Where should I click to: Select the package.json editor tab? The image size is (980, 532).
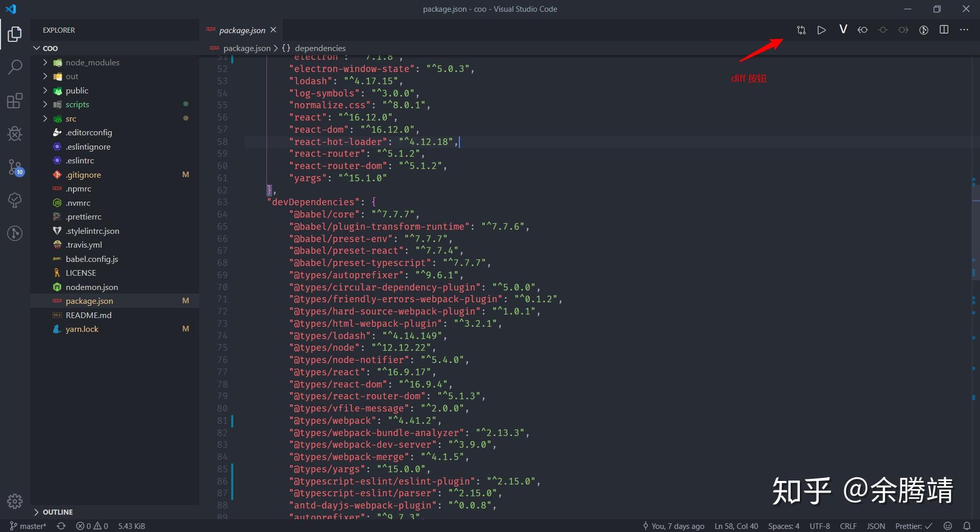[x=241, y=30]
